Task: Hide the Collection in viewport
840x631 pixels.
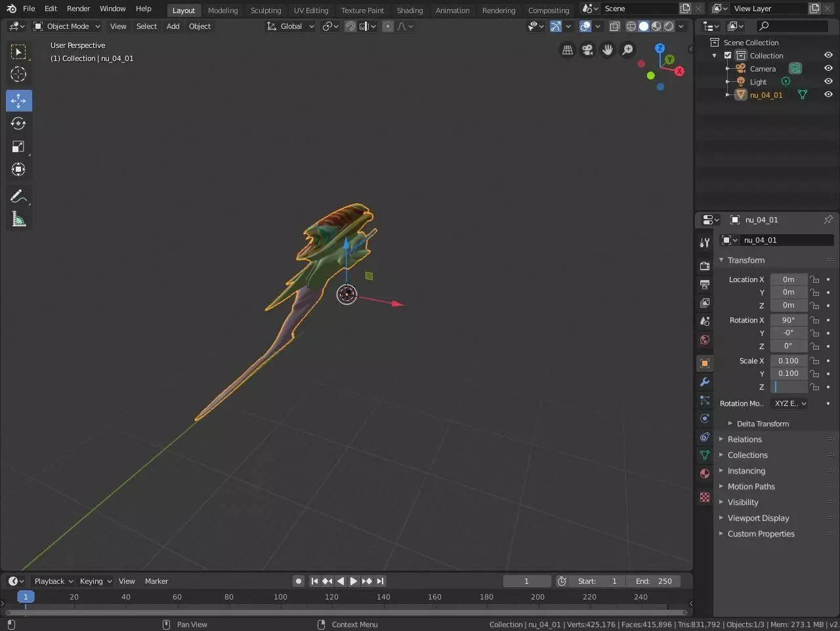Action: point(828,56)
